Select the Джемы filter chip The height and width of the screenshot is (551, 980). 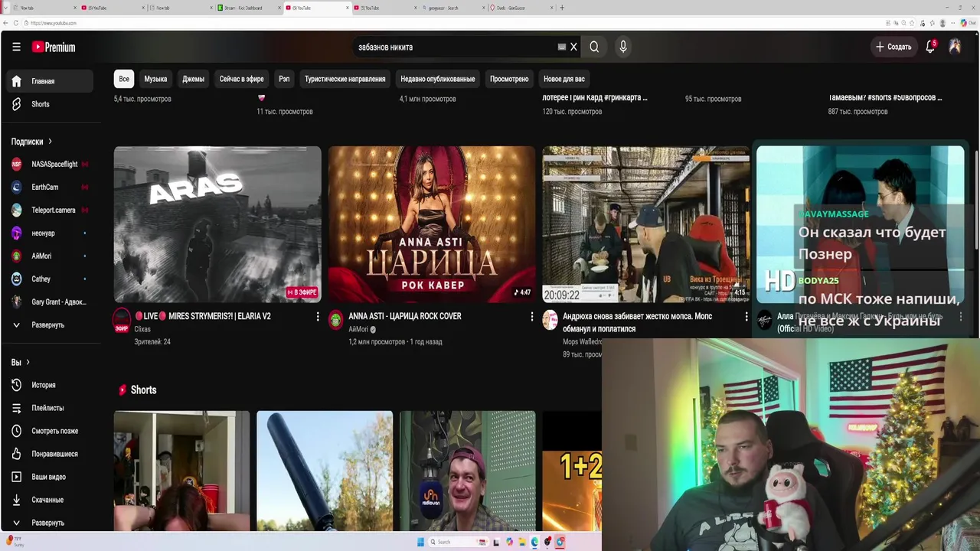click(x=193, y=79)
